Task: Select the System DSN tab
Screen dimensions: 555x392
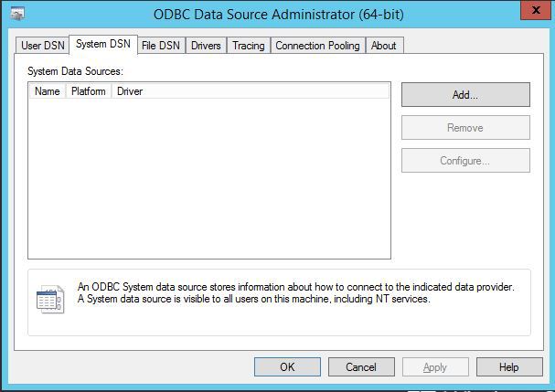Action: (x=103, y=44)
